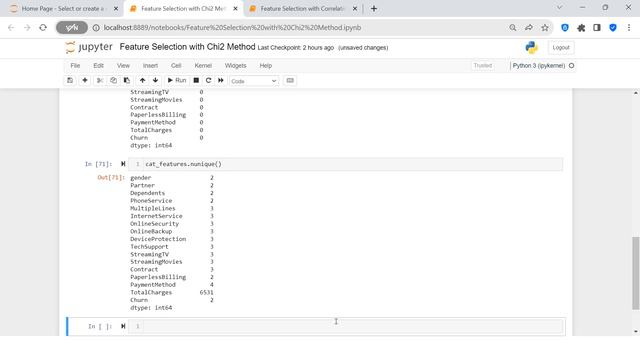Close the Home Page browser tab
The width and height of the screenshot is (640, 360).
tap(116, 9)
